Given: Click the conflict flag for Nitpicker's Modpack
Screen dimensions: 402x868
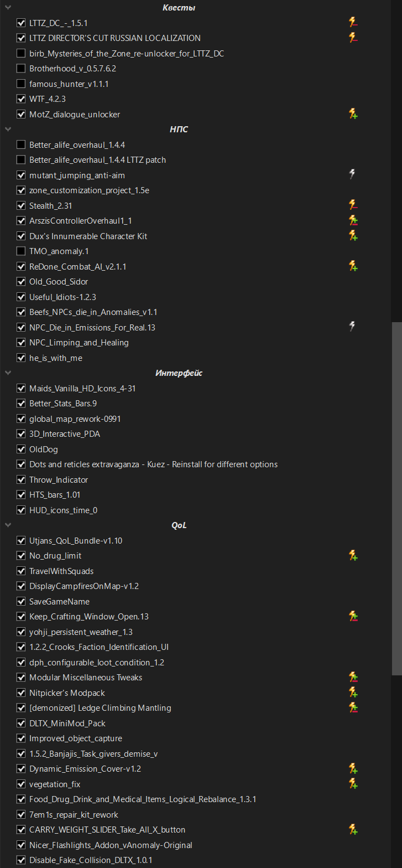Looking at the screenshot, I should click(x=353, y=693).
